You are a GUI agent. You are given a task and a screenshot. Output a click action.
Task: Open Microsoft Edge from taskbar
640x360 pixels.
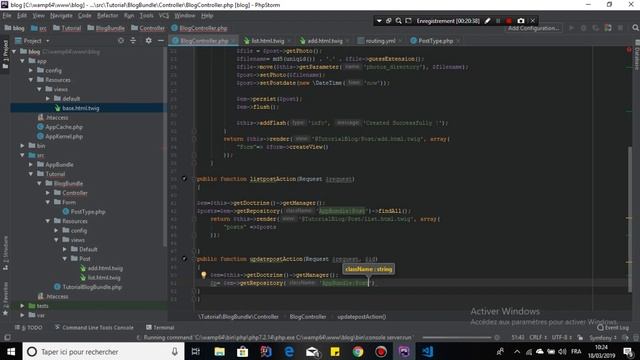coord(289,351)
